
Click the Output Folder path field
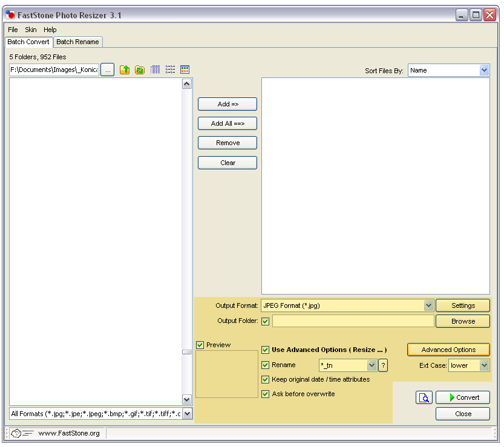point(353,321)
